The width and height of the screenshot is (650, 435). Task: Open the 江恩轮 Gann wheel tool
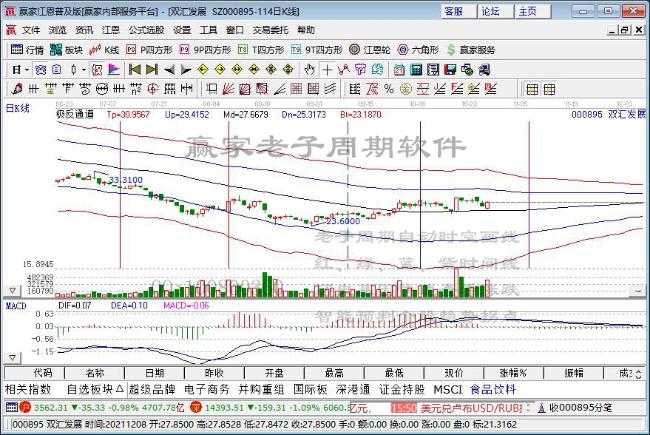pos(370,50)
